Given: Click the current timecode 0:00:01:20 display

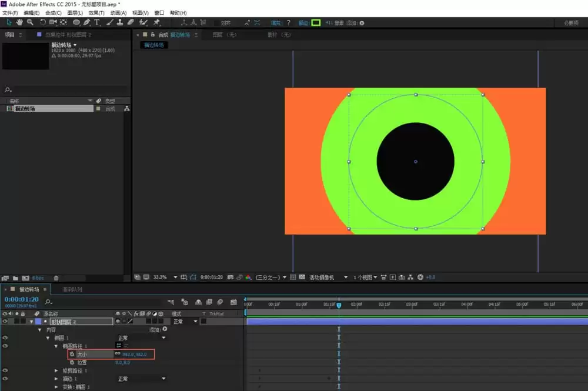Looking at the screenshot, I should [21, 299].
